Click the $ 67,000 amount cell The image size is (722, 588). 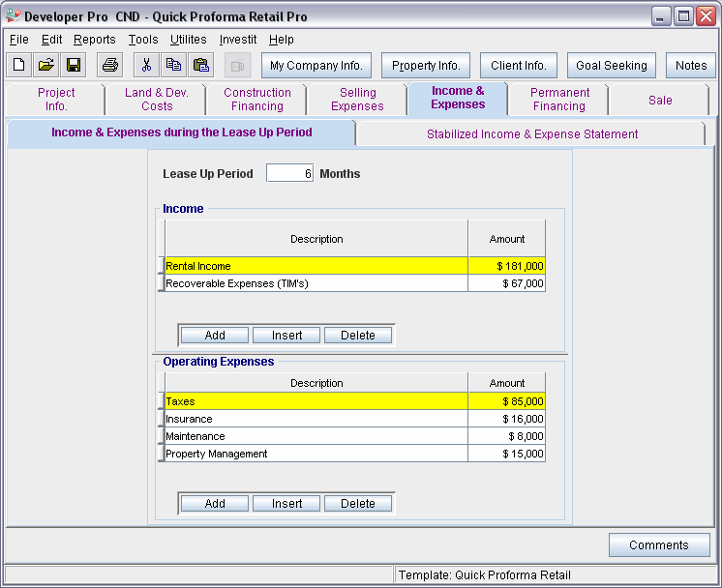point(507,283)
